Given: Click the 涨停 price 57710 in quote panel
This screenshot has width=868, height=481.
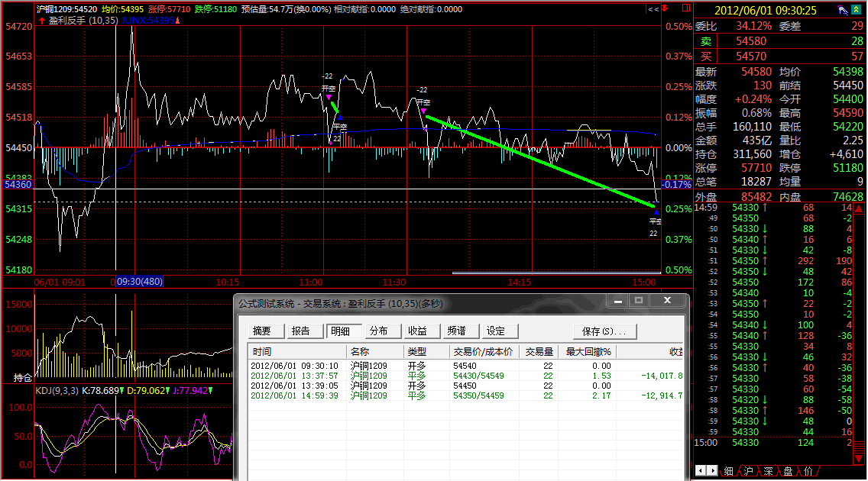Looking at the screenshot, I should [756, 168].
